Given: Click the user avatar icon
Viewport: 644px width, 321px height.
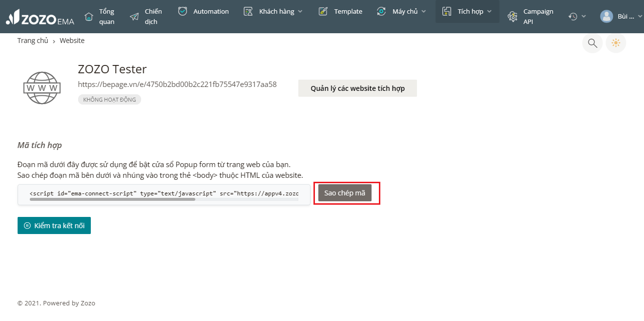Looking at the screenshot, I should [x=606, y=17].
